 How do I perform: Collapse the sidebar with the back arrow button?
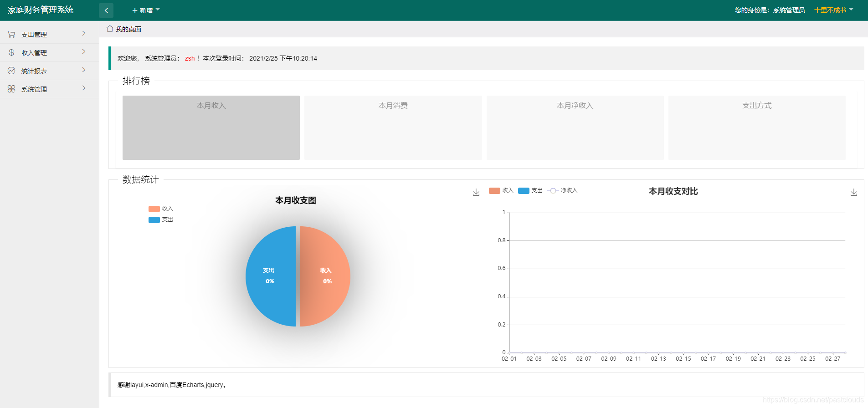coord(106,10)
